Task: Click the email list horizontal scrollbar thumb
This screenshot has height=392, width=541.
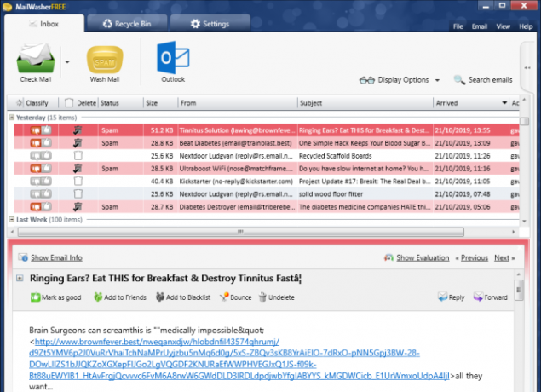Action: 241,232
